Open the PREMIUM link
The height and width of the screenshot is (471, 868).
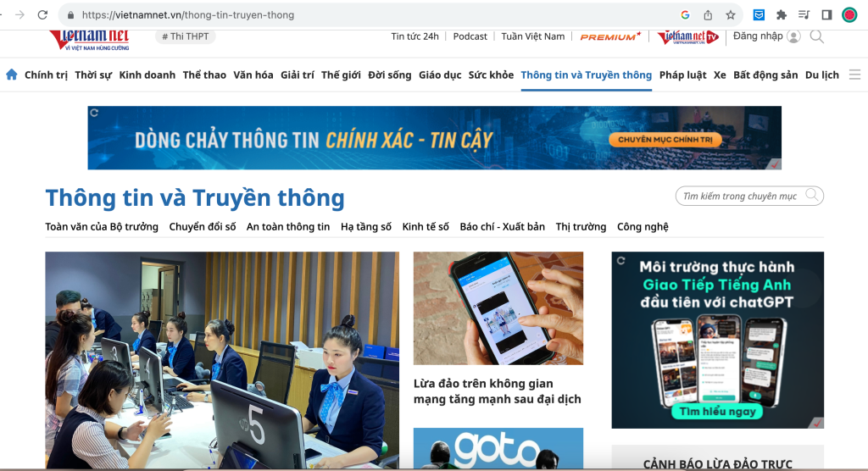610,36
